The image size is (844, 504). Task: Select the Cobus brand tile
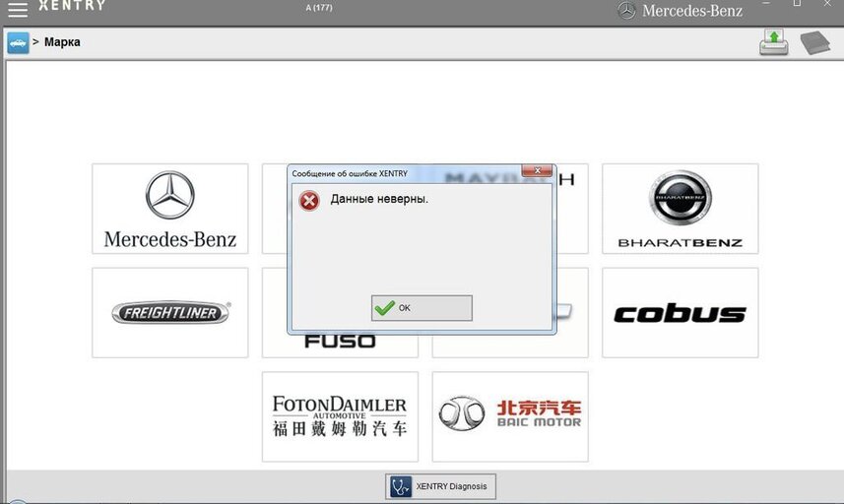coord(680,312)
